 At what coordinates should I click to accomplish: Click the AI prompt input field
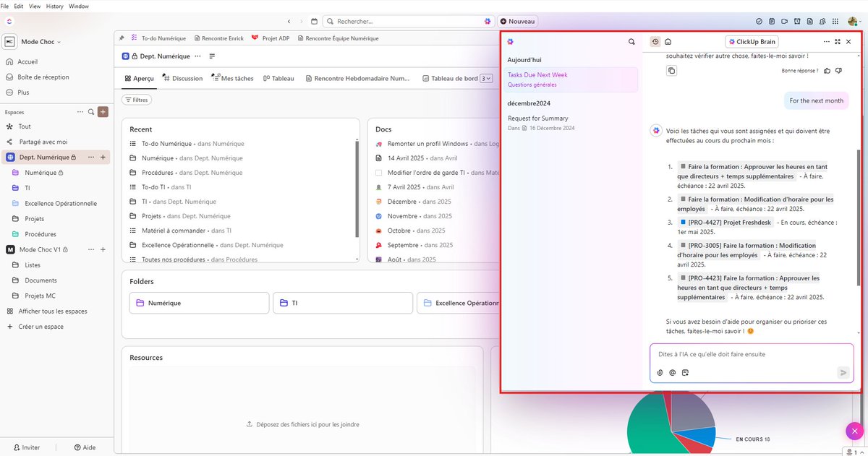[x=745, y=354]
